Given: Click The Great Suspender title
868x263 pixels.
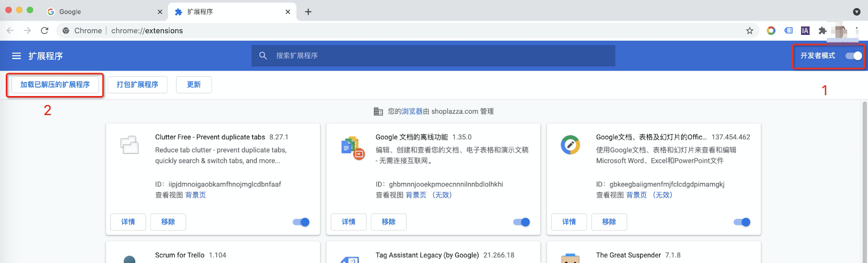Looking at the screenshot, I should pos(628,255).
